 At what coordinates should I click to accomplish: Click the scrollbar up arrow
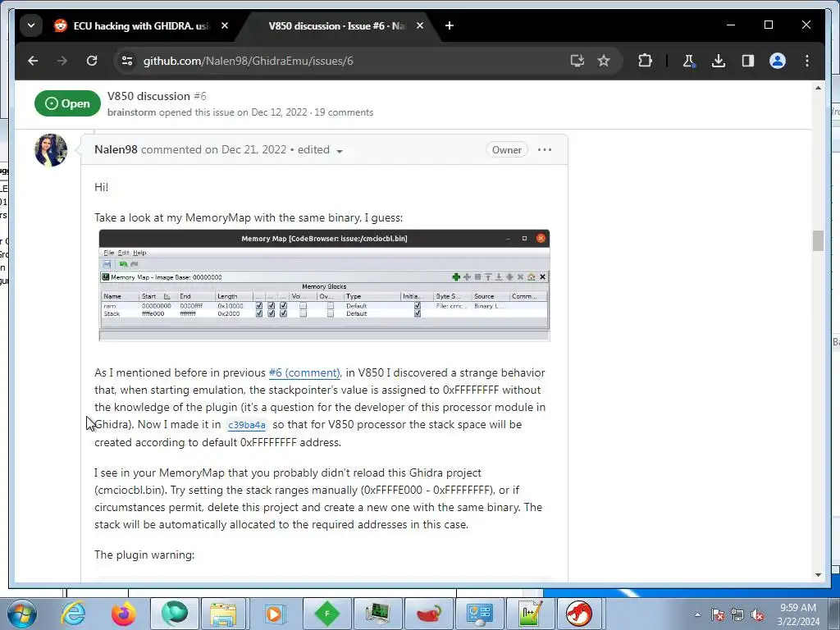coord(818,88)
